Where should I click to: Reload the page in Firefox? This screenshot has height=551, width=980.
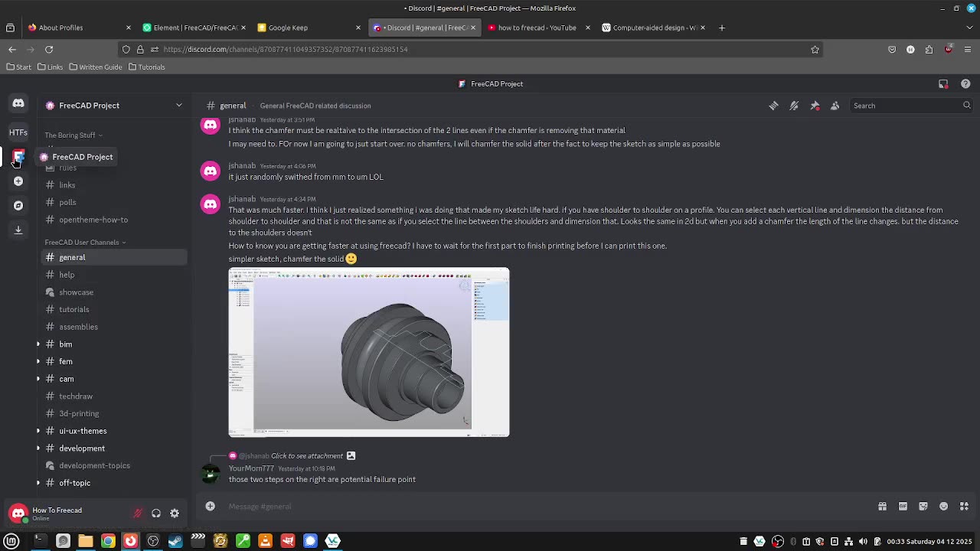coord(49,49)
